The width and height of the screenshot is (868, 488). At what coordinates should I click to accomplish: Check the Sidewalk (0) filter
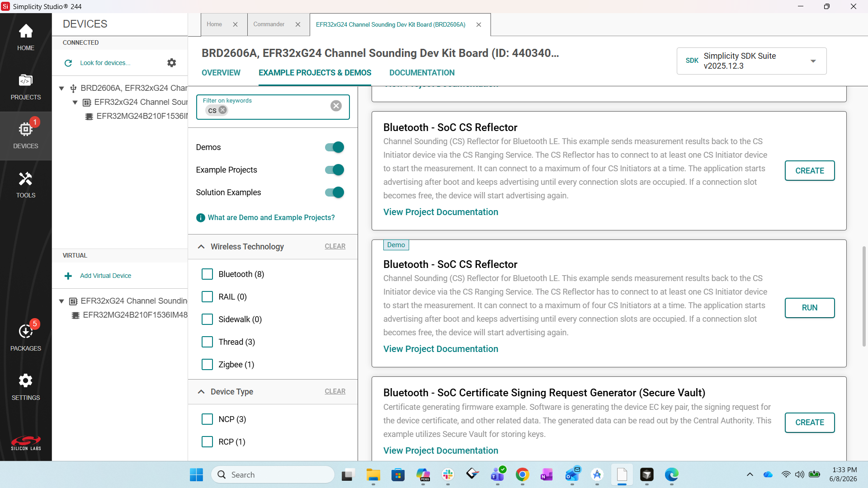pyautogui.click(x=207, y=319)
